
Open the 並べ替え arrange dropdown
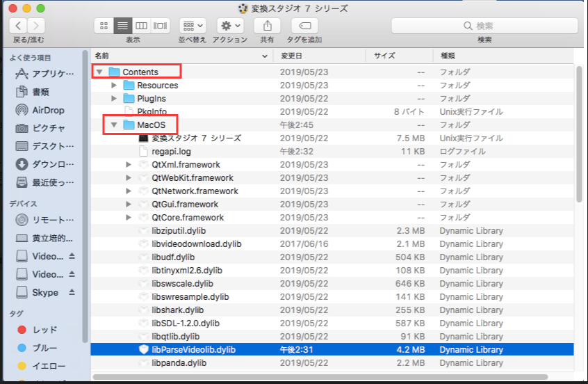[x=193, y=26]
